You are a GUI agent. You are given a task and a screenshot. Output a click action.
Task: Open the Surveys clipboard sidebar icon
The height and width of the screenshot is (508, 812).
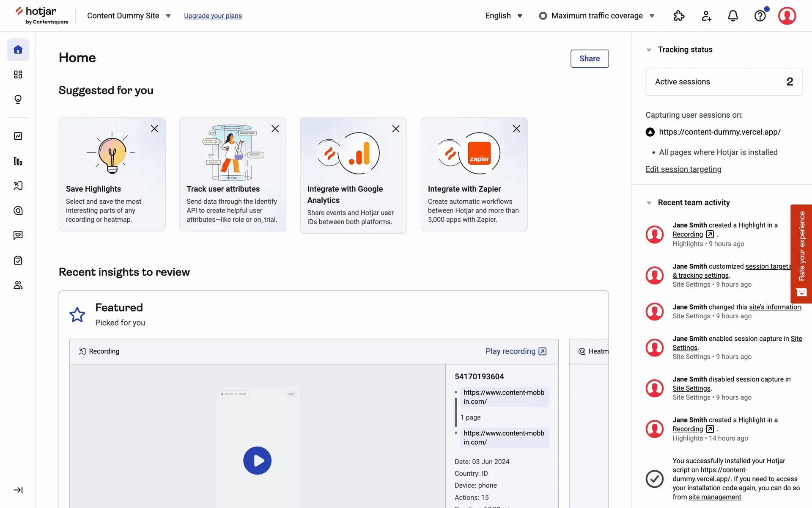(18, 260)
